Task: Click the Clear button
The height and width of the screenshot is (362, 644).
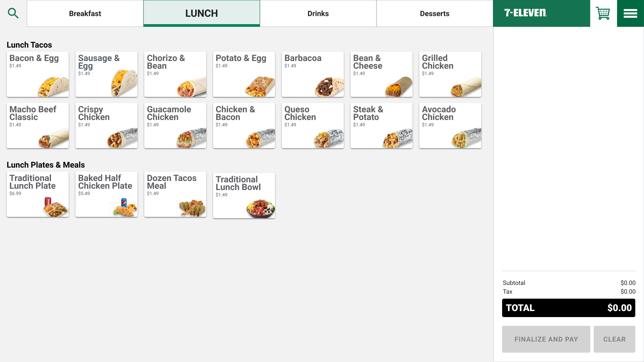Action: [614, 339]
